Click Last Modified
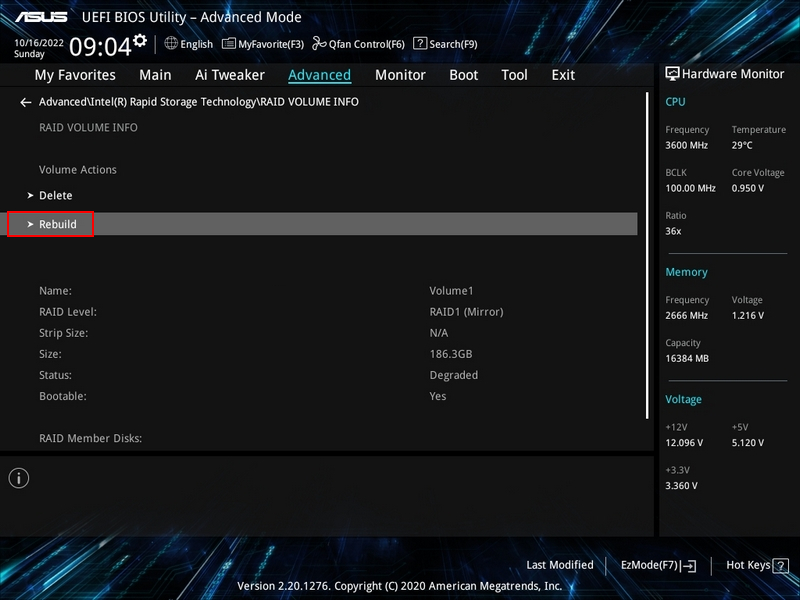Viewport: 800px width, 600px height. pyautogui.click(x=560, y=565)
